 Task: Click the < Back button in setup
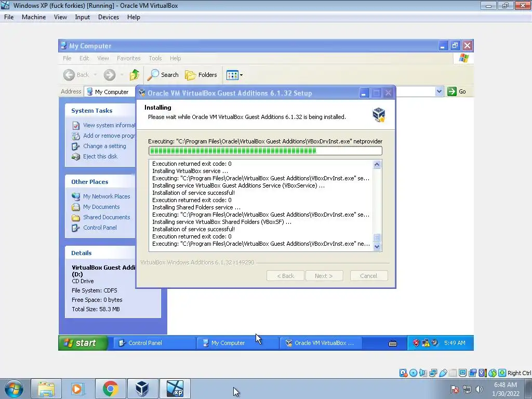pos(285,276)
